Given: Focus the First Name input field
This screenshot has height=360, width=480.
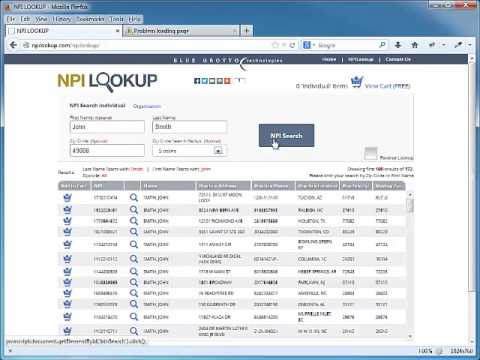Looking at the screenshot, I should click(x=107, y=127).
